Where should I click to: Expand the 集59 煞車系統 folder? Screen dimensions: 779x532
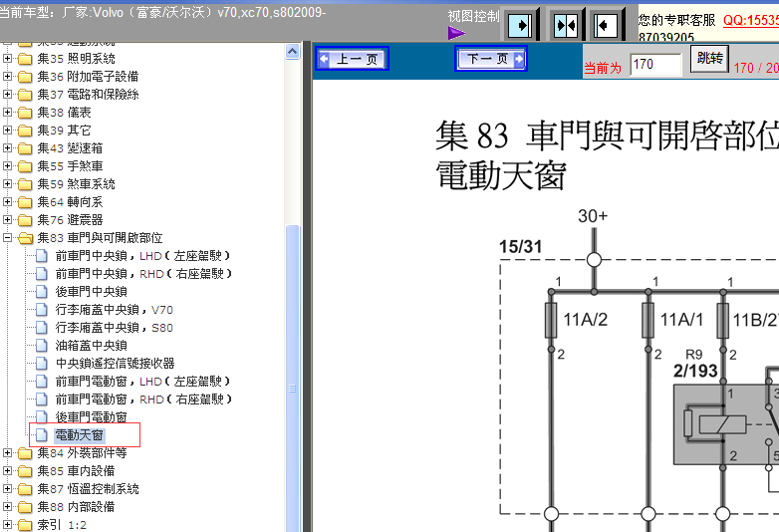click(7, 183)
